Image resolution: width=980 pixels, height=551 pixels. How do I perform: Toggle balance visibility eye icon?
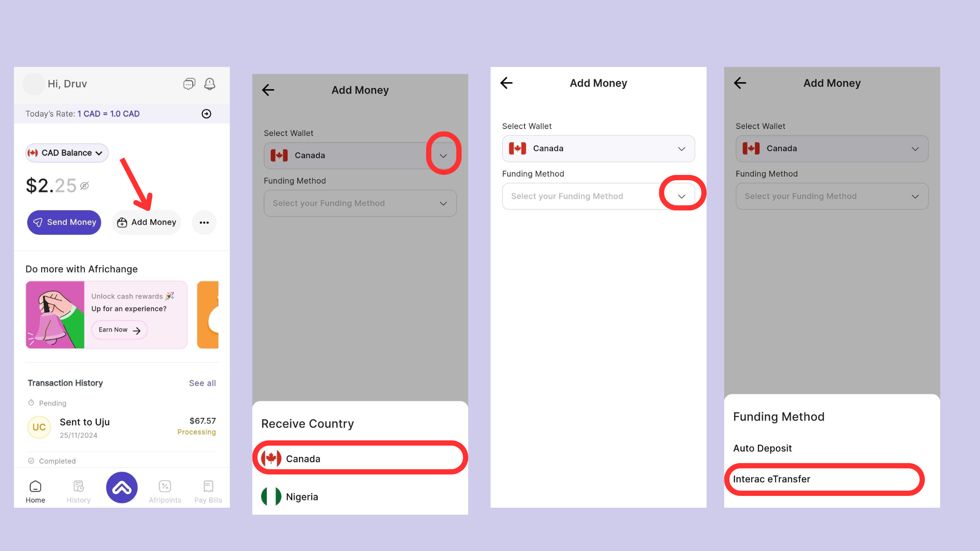click(85, 186)
